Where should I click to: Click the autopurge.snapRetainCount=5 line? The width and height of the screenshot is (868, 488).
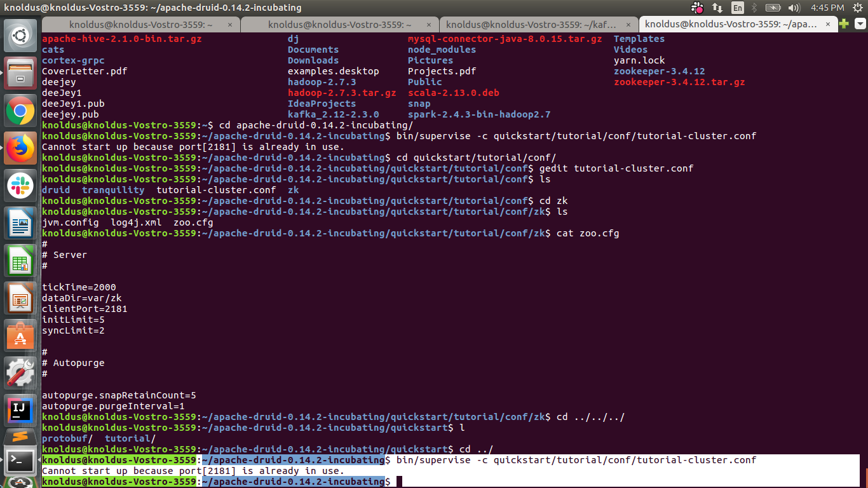pos(119,395)
